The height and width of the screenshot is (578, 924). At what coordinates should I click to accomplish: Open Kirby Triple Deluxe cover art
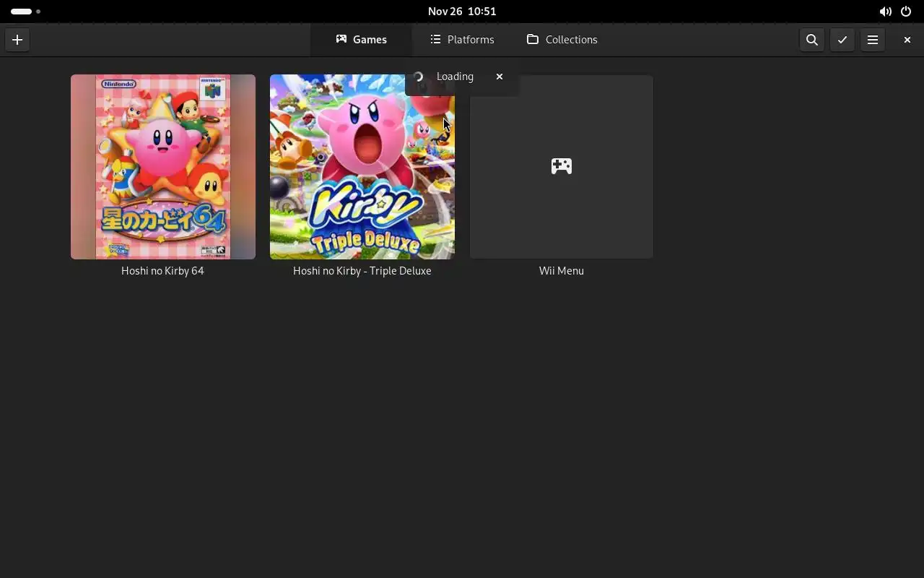click(x=362, y=167)
